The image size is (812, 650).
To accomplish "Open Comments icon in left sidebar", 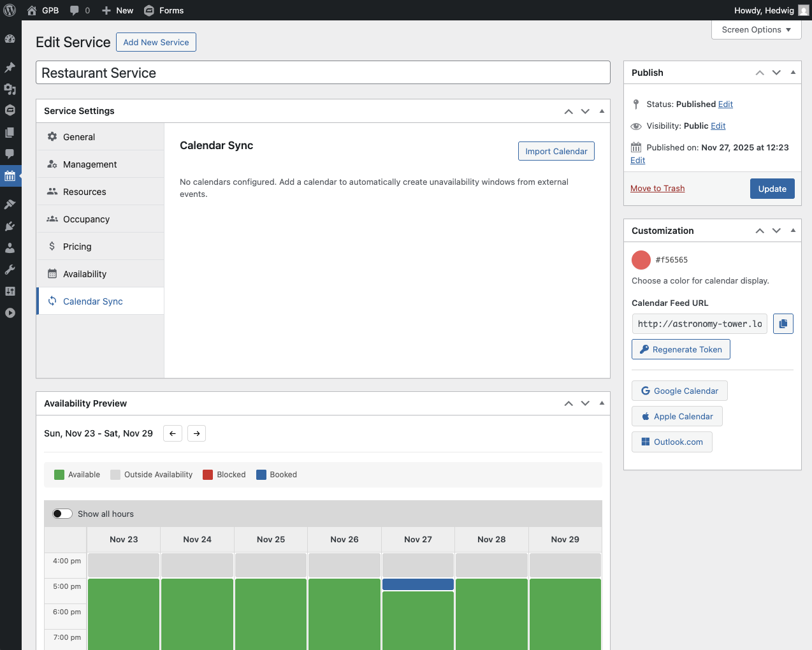I will [x=10, y=154].
